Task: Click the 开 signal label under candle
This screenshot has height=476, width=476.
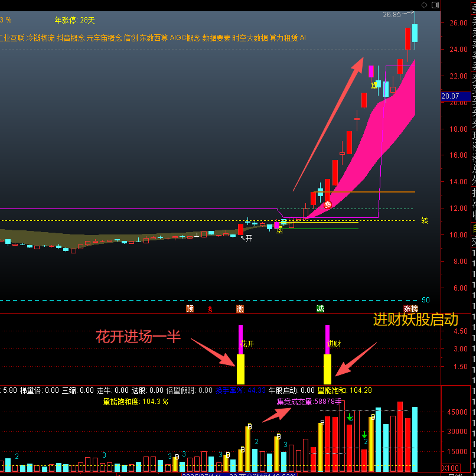Action: point(249,239)
